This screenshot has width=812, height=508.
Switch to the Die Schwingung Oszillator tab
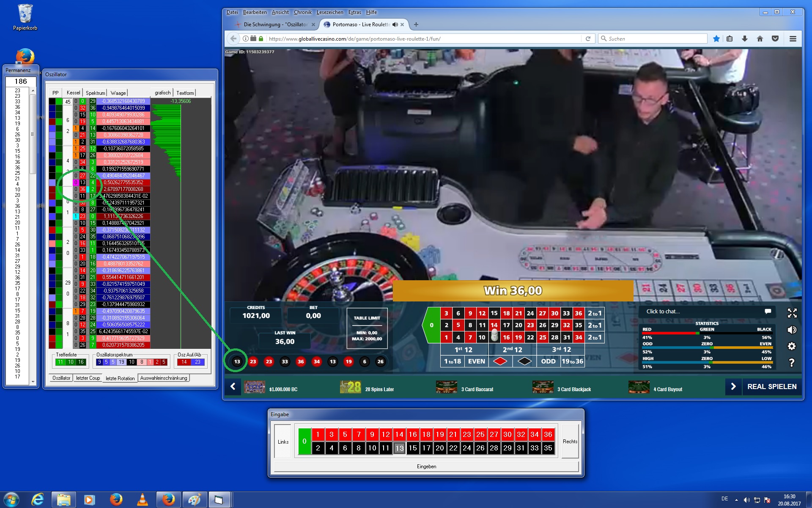pos(275,25)
